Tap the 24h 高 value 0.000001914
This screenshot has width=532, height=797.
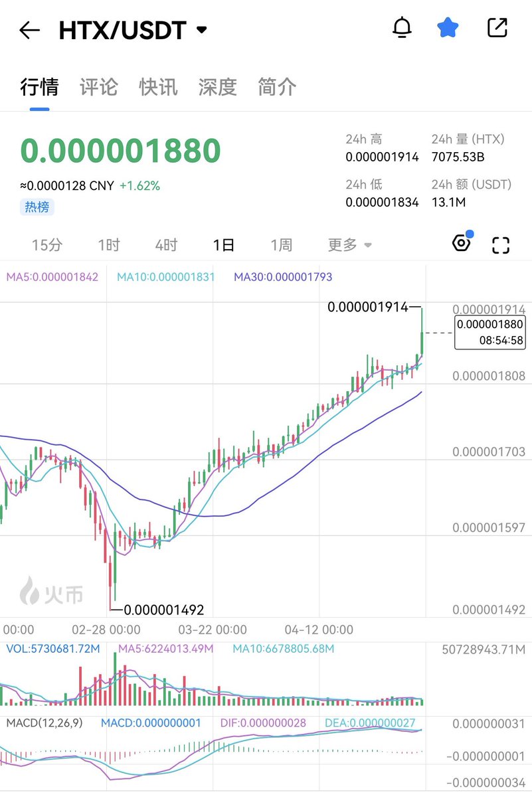(382, 158)
